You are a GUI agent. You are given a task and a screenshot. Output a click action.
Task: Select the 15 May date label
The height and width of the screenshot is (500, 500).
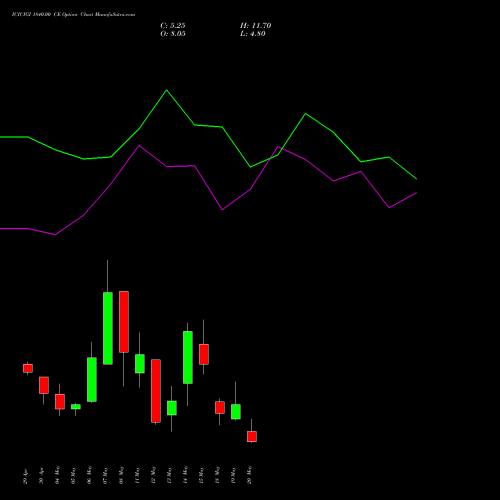click(x=202, y=475)
